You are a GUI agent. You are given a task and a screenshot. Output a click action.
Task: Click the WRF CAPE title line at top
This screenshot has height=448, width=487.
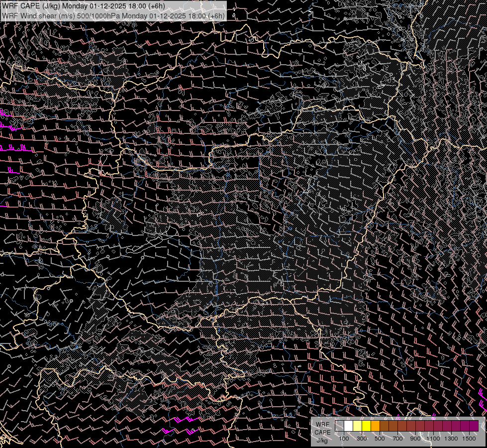click(x=84, y=6)
